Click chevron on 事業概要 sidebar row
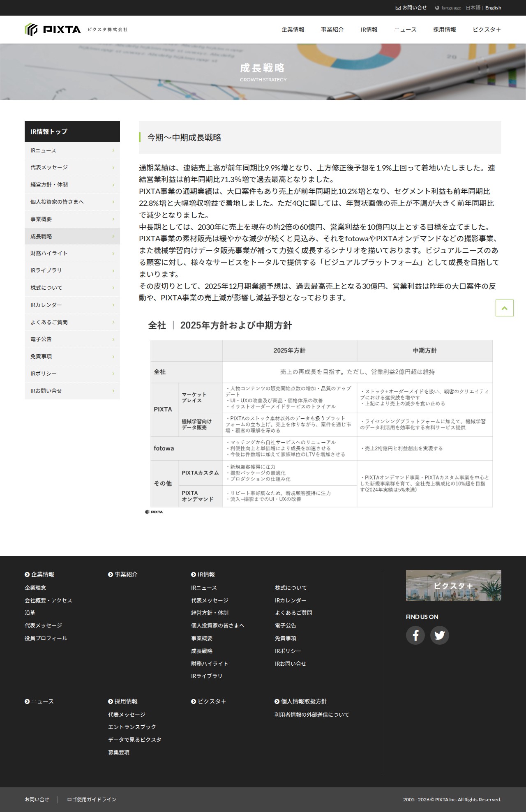 point(113,219)
